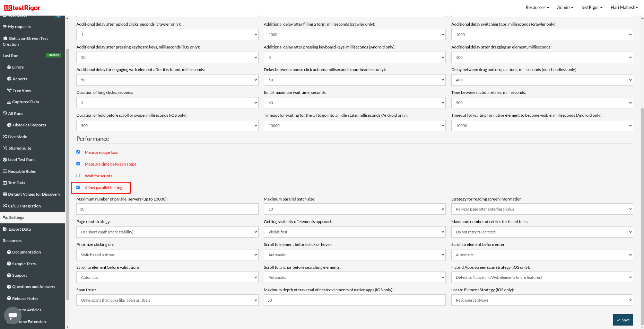Enable the Wait for scripts checkbox

tap(78, 176)
